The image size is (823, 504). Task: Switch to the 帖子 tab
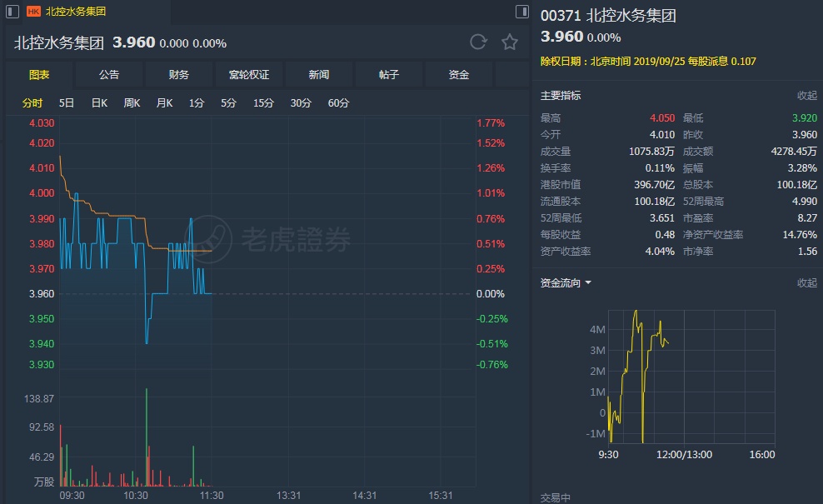[389, 74]
